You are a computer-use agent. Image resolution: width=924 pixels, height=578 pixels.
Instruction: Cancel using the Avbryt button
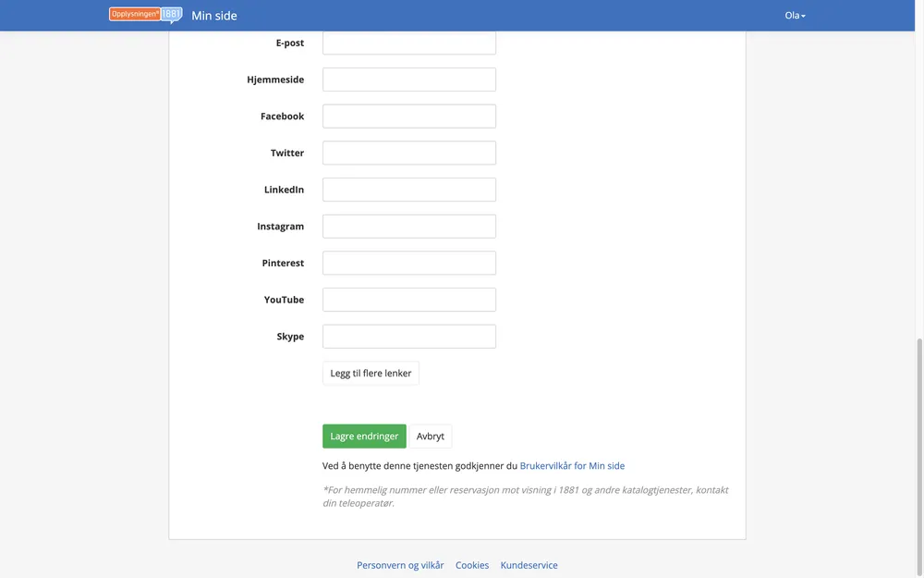(431, 437)
